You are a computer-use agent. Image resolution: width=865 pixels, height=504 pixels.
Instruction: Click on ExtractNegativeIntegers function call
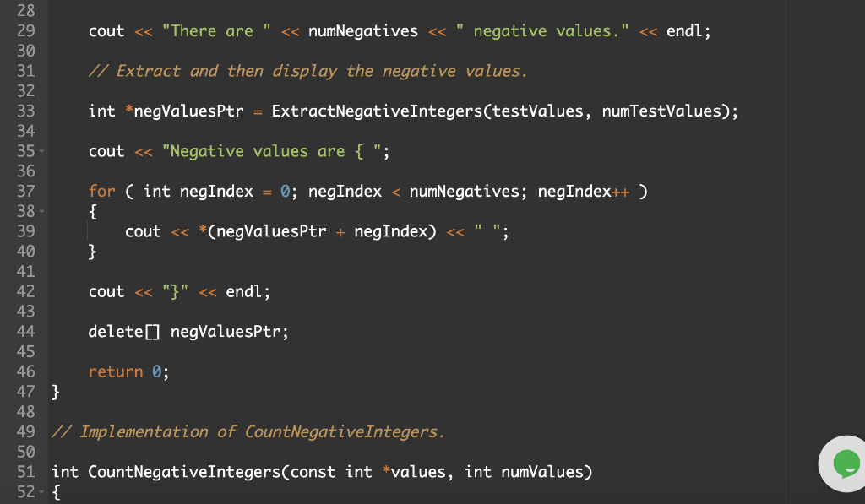tap(378, 111)
